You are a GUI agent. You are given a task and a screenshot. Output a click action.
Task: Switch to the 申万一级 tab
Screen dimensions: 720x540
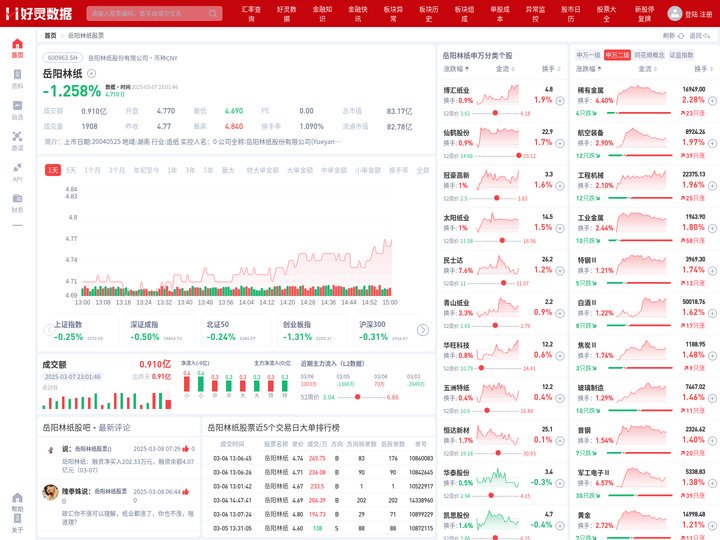tap(588, 55)
